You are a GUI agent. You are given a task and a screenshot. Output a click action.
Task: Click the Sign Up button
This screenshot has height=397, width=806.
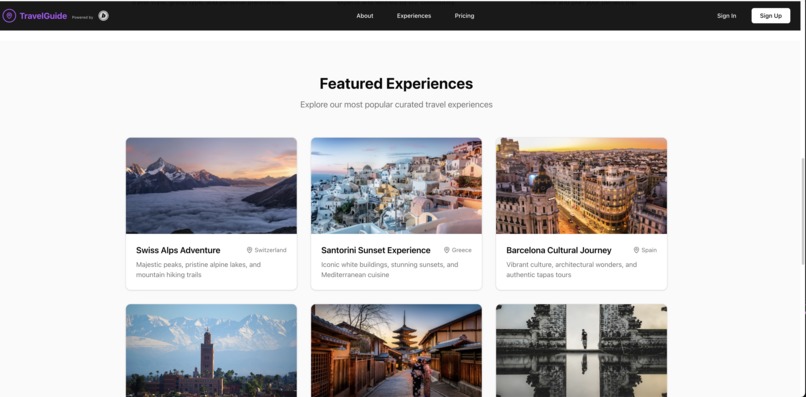(x=771, y=16)
